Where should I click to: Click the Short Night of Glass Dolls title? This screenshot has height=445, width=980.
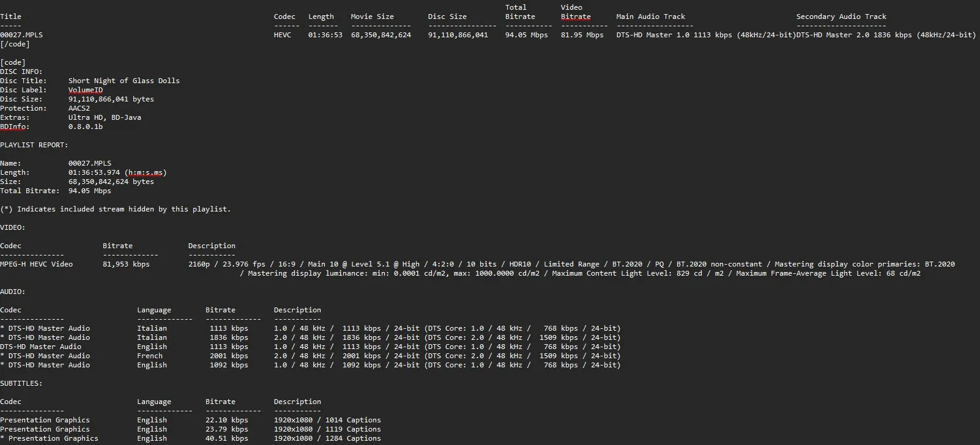(124, 81)
